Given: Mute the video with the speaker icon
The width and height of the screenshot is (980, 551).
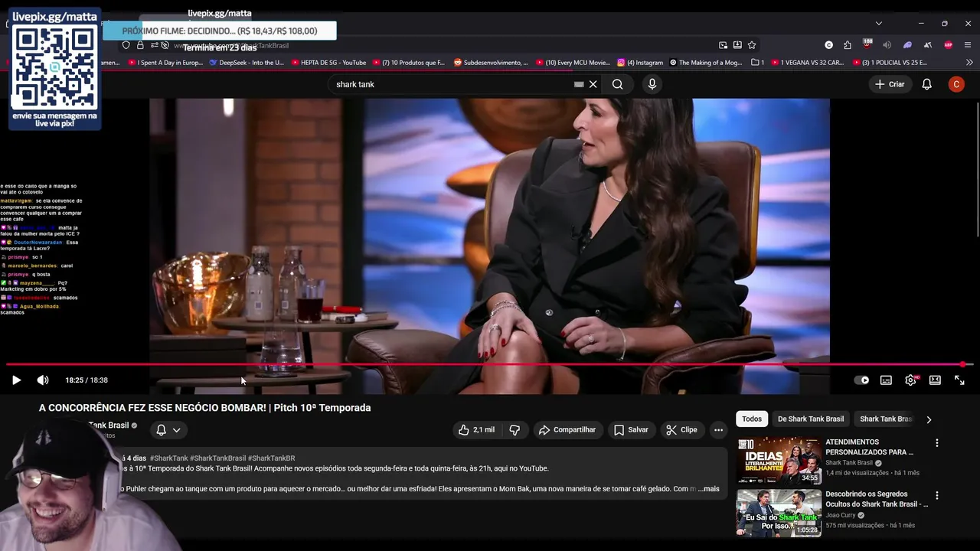Looking at the screenshot, I should pos(43,380).
